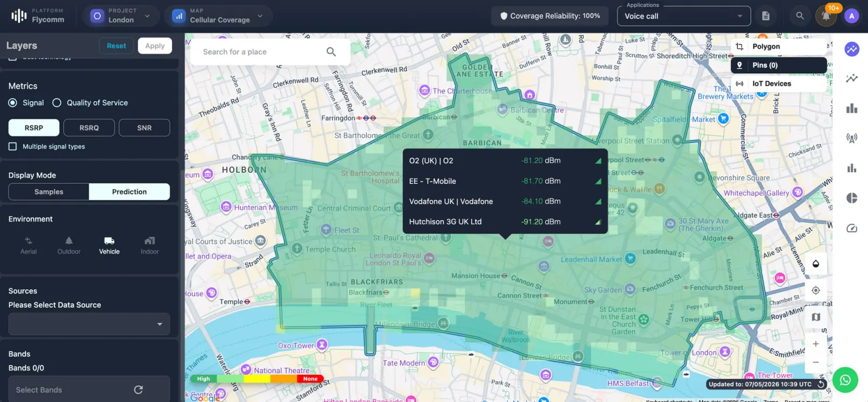868x402 pixels.
Task: Center map with the locate target icon
Action: (815, 290)
